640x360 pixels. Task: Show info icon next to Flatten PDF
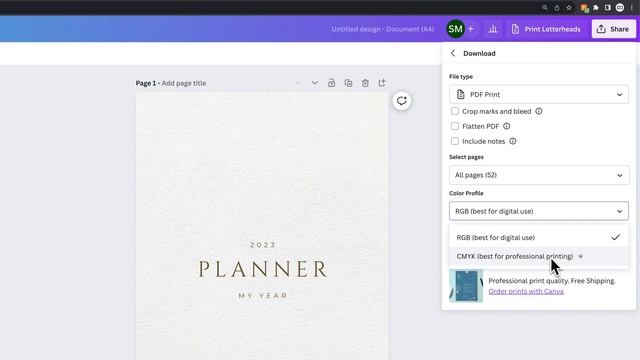click(507, 126)
